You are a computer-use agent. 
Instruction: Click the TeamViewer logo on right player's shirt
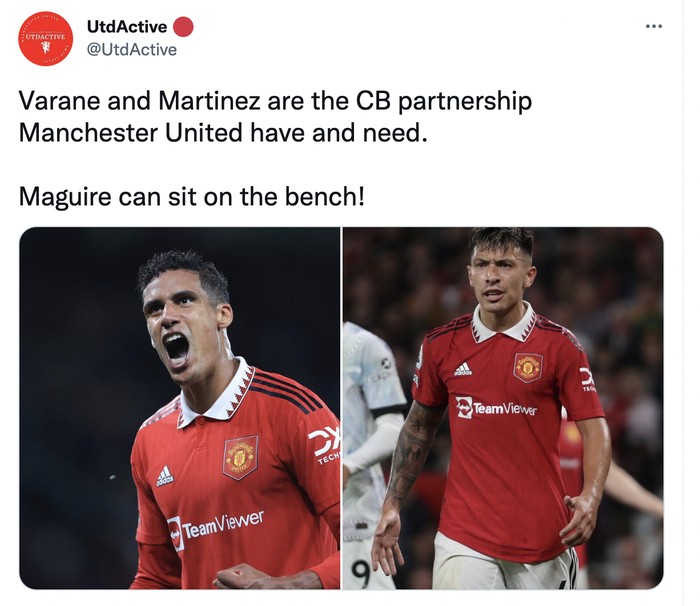[496, 407]
